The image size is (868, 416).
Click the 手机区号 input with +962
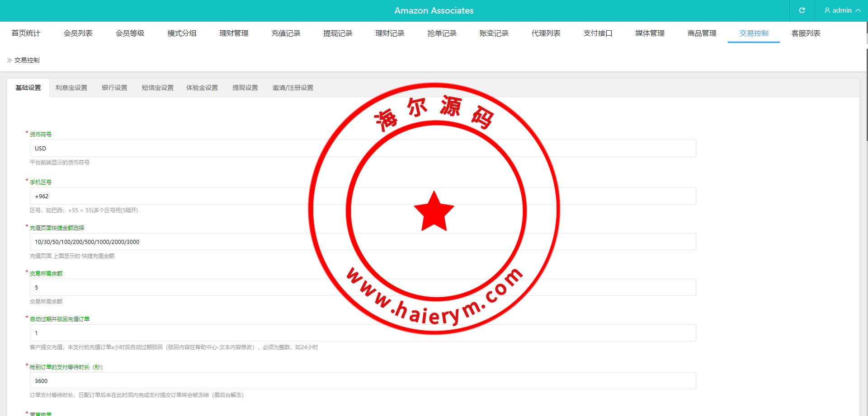363,196
